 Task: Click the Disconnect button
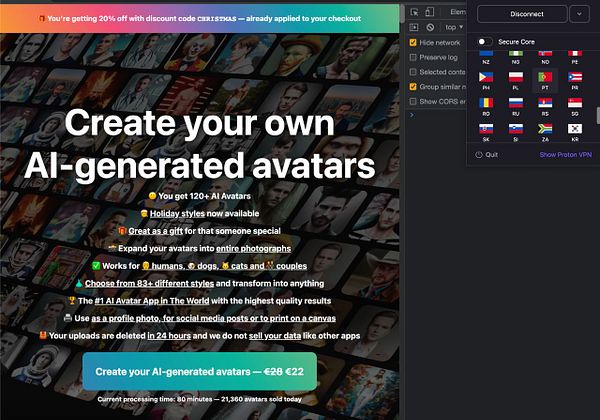522,14
